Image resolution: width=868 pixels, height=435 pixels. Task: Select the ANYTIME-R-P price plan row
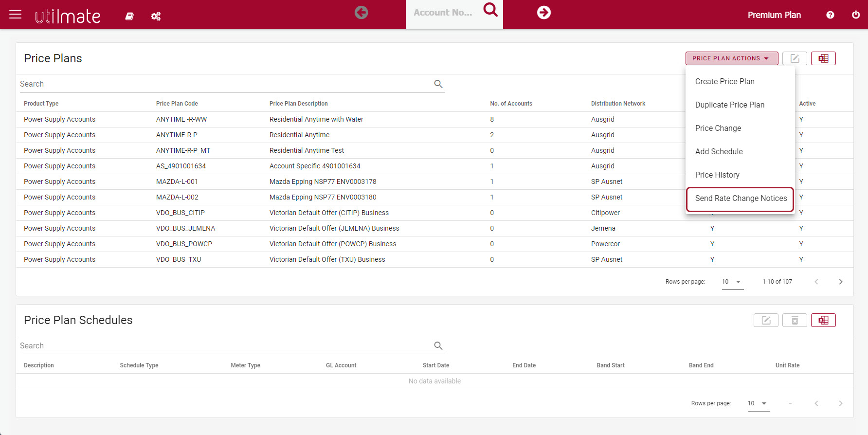click(x=434, y=135)
